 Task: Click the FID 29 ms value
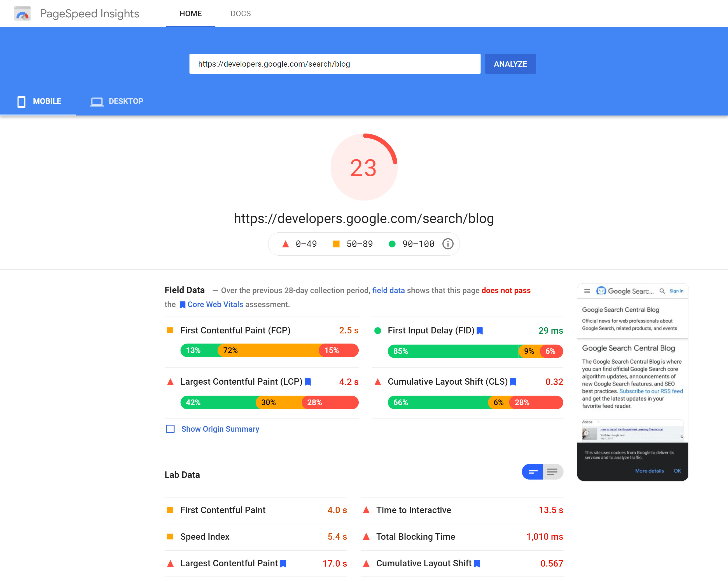click(x=551, y=331)
